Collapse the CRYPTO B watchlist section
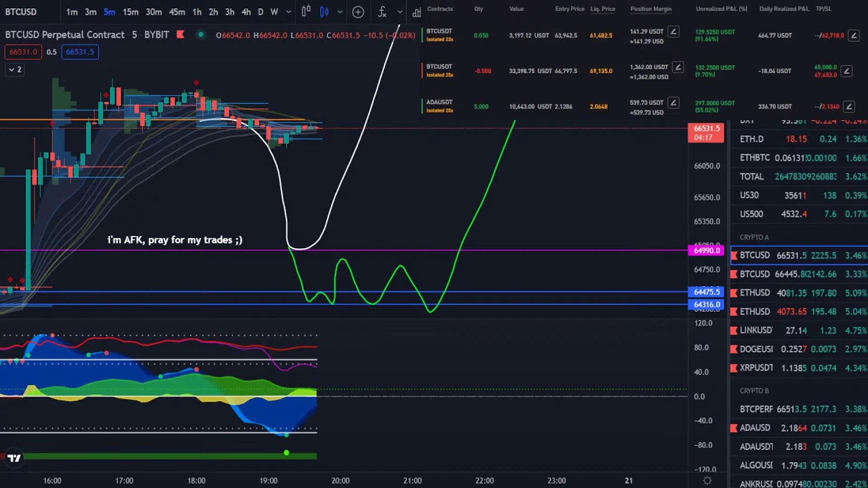Screen dimensions: 868x488 click(754, 391)
